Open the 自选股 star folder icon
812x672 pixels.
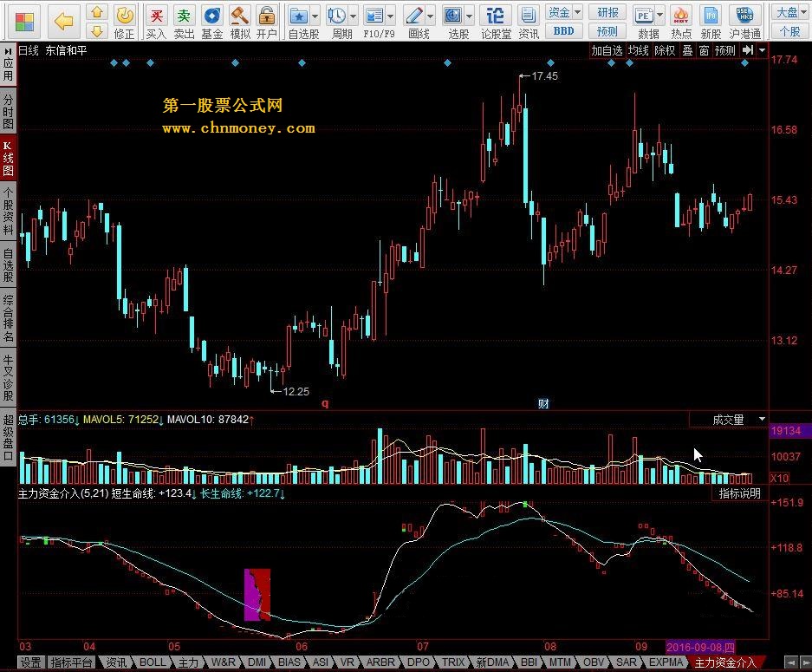(299, 16)
